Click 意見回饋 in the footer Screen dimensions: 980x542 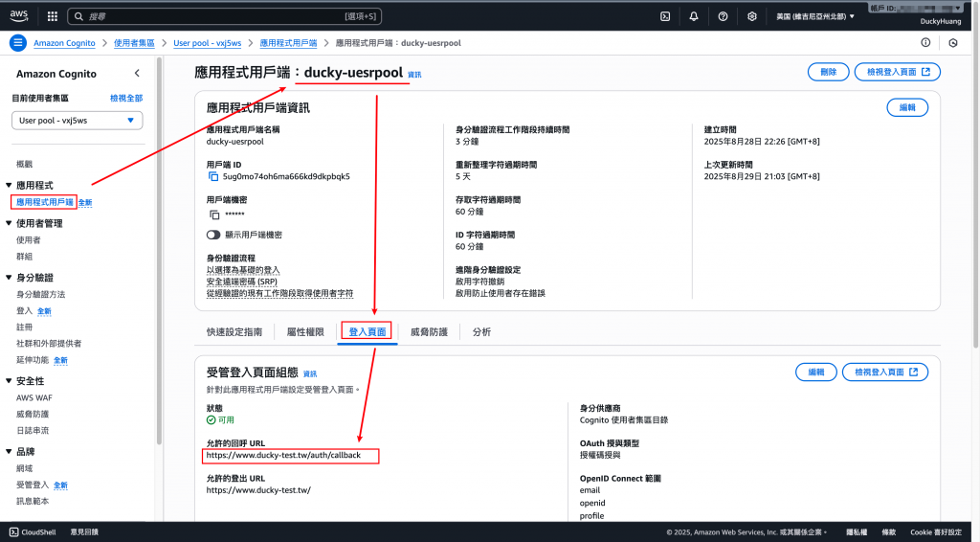84,532
